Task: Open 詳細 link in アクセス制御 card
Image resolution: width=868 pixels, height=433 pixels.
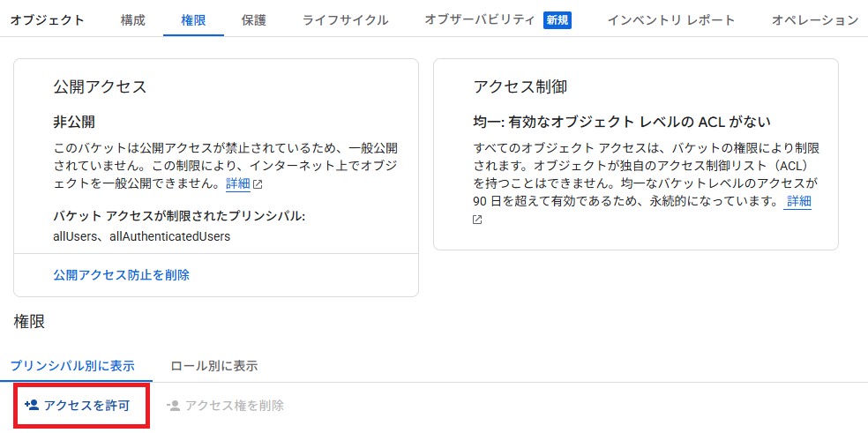Action: point(799,201)
